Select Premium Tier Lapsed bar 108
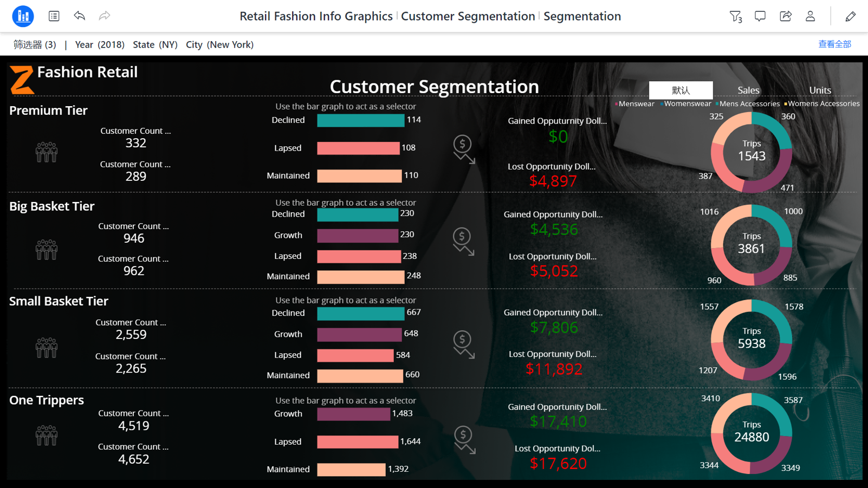Viewport: 868px width, 488px height. [359, 148]
